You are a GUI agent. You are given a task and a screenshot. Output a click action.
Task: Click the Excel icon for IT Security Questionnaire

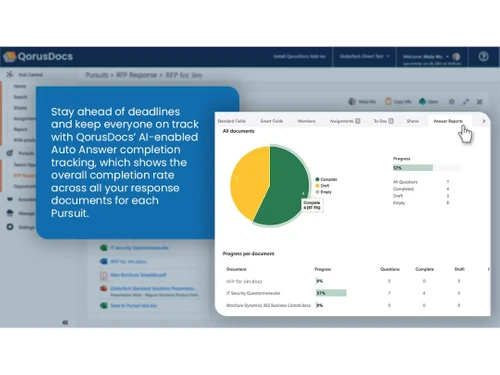[x=104, y=248]
